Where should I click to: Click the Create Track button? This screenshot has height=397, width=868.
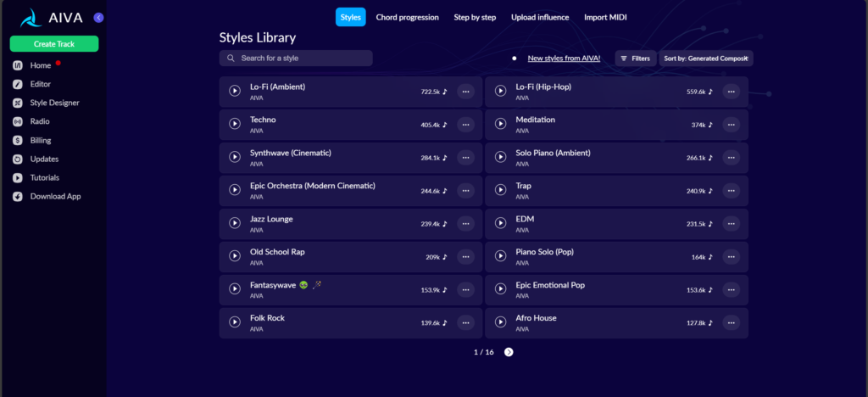point(54,44)
